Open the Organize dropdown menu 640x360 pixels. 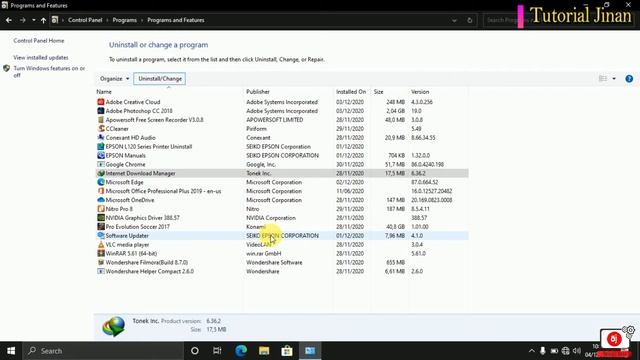[x=114, y=79]
